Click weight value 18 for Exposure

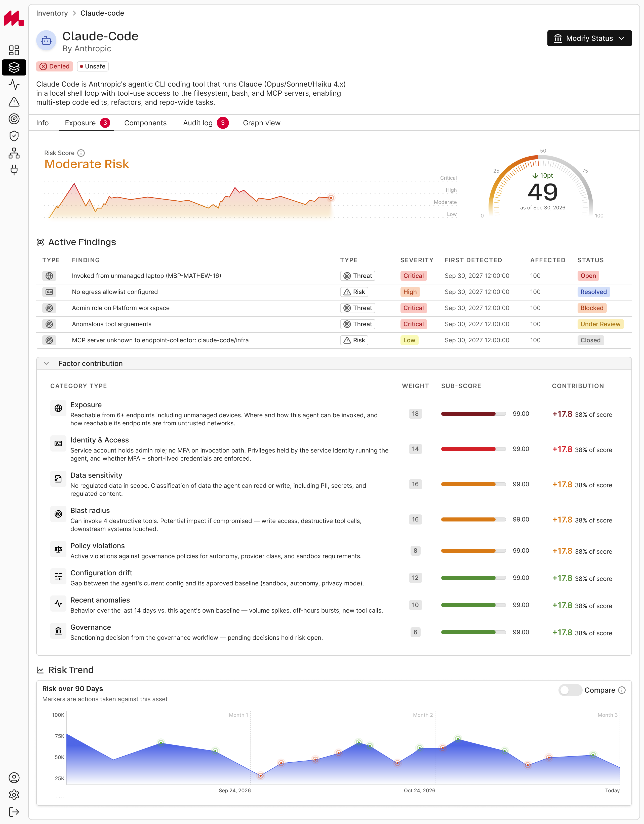pyautogui.click(x=415, y=414)
